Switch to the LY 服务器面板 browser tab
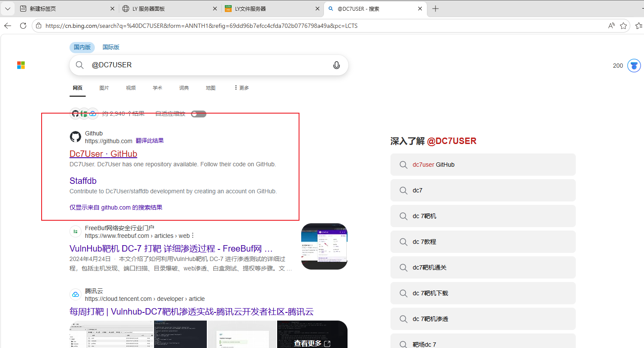The width and height of the screenshot is (644, 348). tap(170, 9)
